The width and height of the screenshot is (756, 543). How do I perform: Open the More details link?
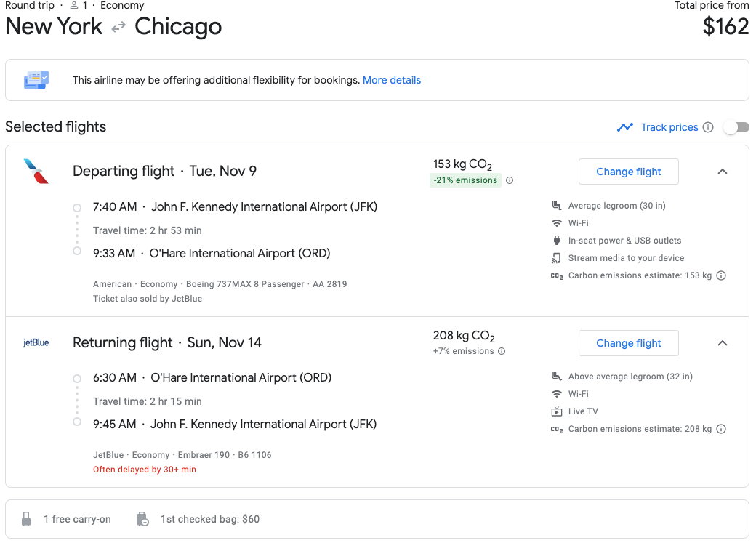[x=391, y=80]
